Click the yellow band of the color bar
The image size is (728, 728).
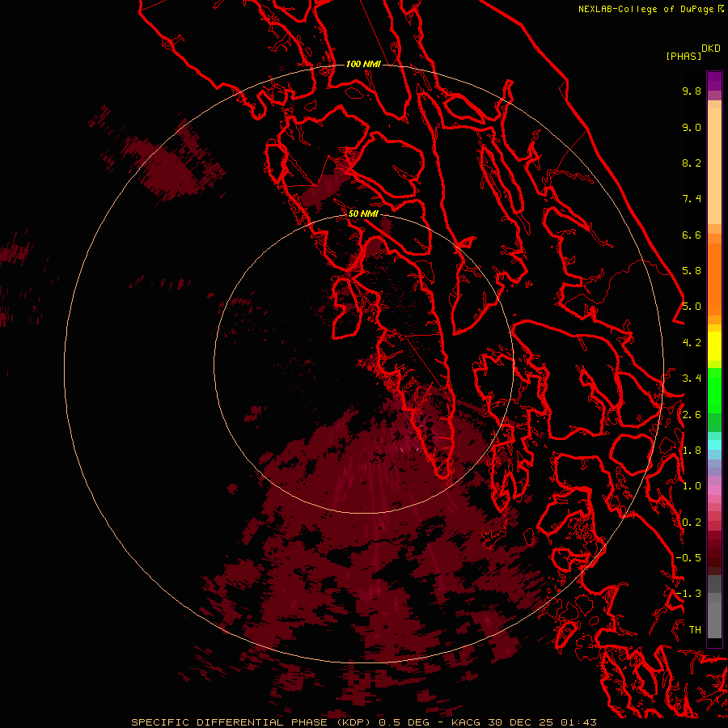coord(714,346)
